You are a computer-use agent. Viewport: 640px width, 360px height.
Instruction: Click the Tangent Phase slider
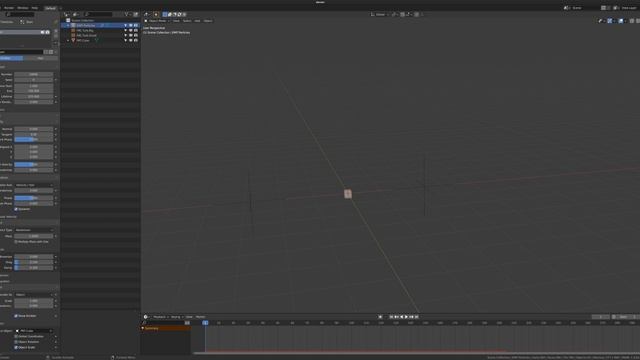(34, 140)
